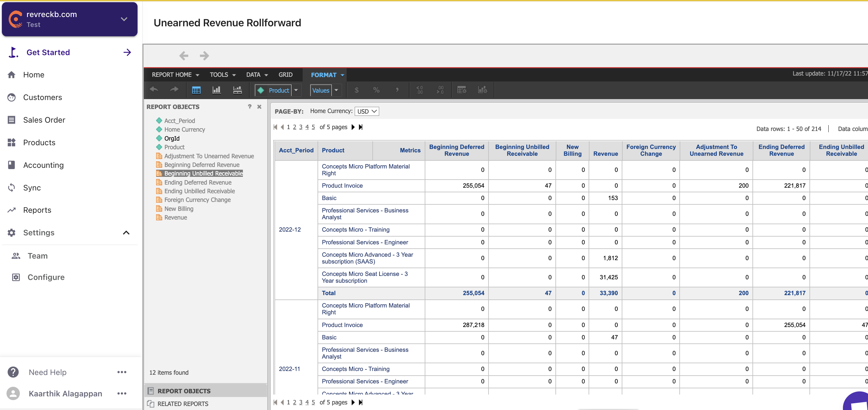Increase decimal places icon
Screen dimensions: 868x410
point(419,90)
